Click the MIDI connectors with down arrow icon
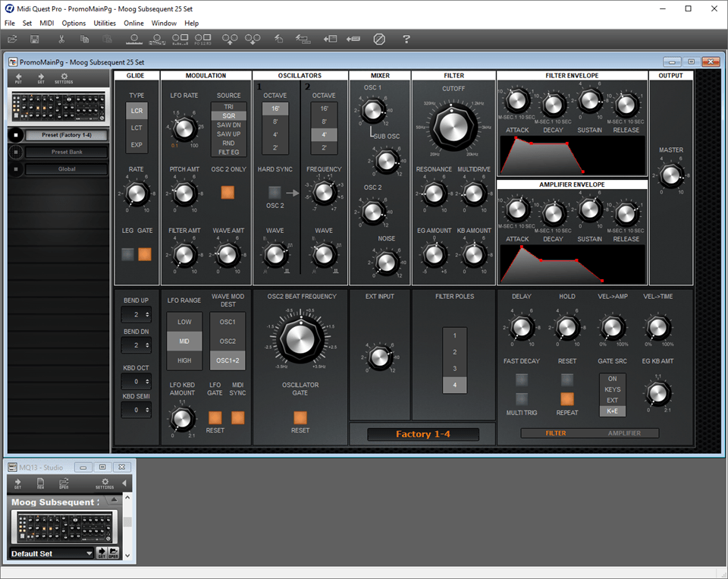 [x=253, y=39]
